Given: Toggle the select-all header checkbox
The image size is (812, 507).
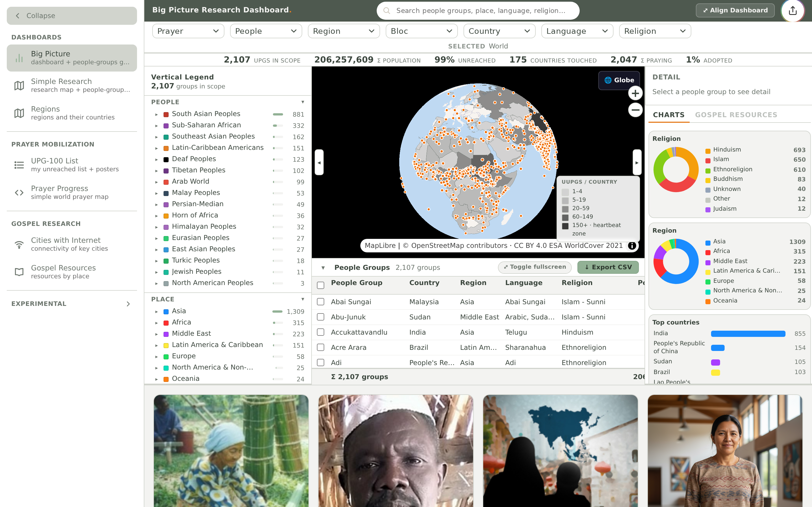Looking at the screenshot, I should point(321,285).
